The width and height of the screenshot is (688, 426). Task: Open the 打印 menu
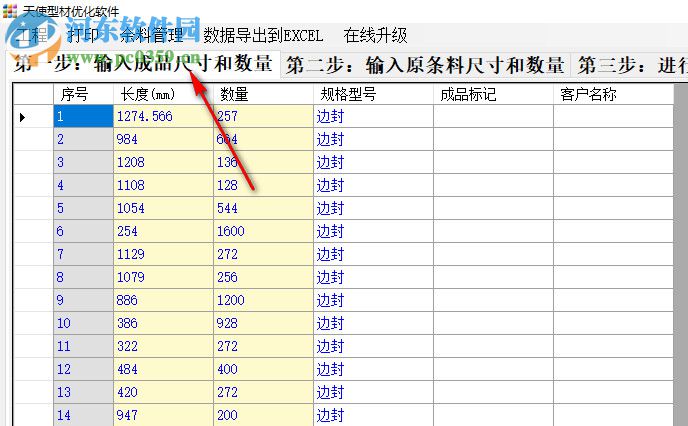[83, 35]
